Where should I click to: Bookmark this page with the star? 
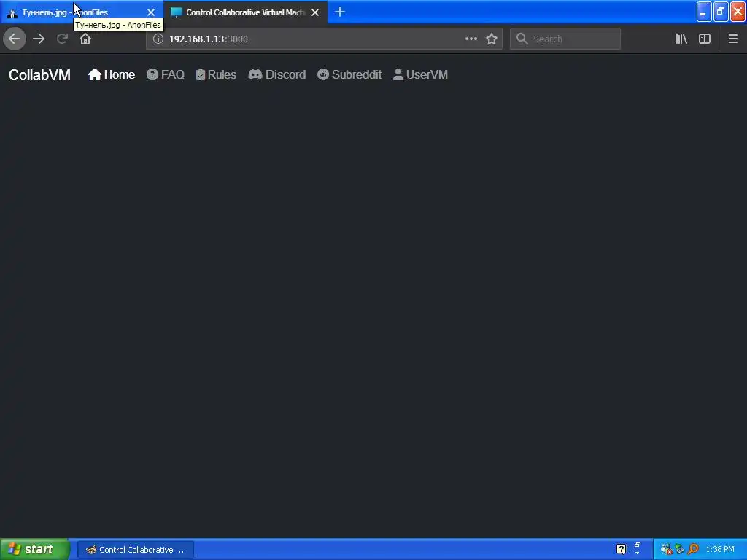click(492, 39)
